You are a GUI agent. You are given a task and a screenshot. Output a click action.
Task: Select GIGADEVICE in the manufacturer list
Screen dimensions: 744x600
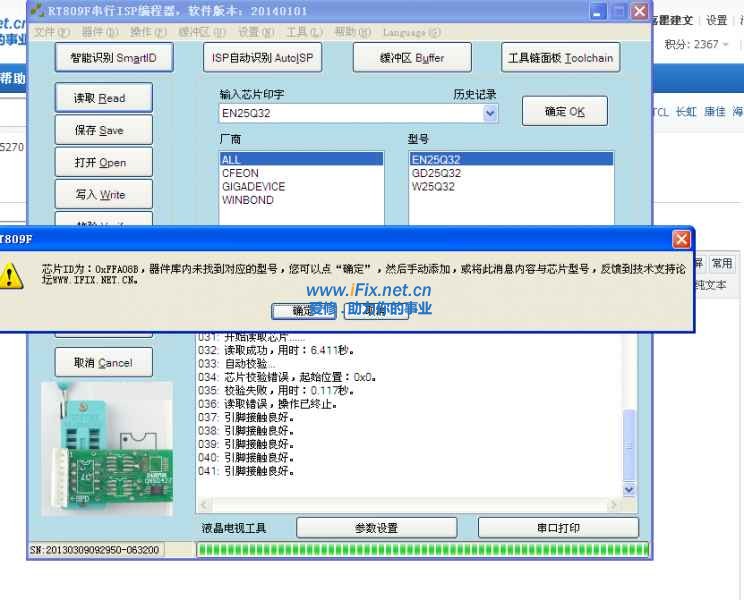tap(254, 187)
